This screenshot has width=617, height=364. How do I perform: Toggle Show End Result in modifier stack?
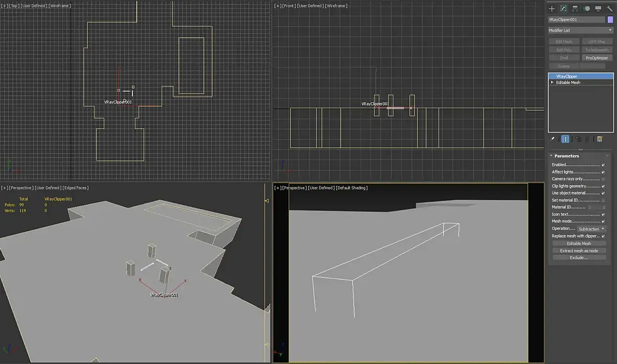(x=565, y=139)
